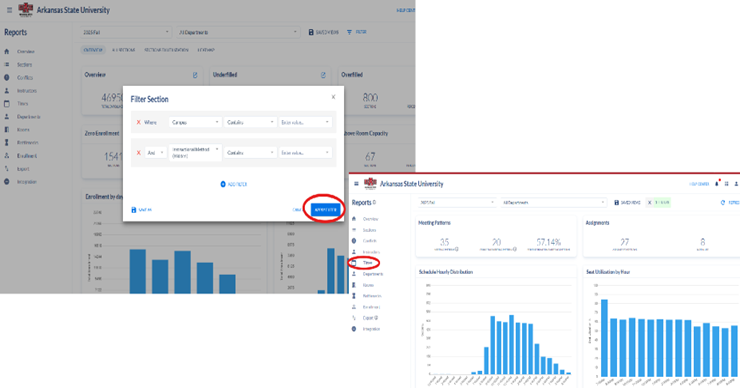Click Enrollment icon in dimmed window sidebar
740x388 pixels.
[7, 156]
